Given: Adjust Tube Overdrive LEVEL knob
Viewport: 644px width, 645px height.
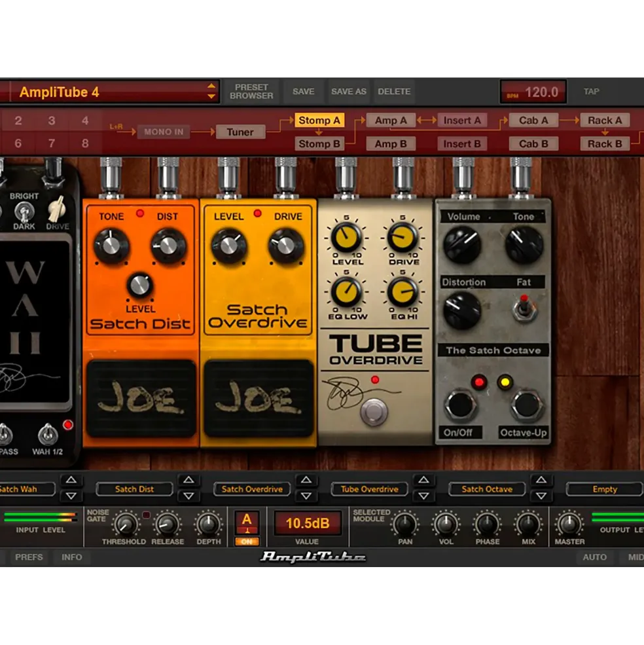Looking at the screenshot, I should [x=346, y=237].
